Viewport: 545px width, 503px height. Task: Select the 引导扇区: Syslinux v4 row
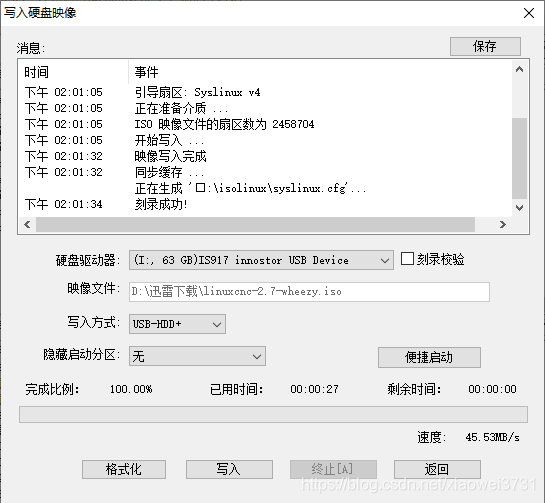(266, 92)
